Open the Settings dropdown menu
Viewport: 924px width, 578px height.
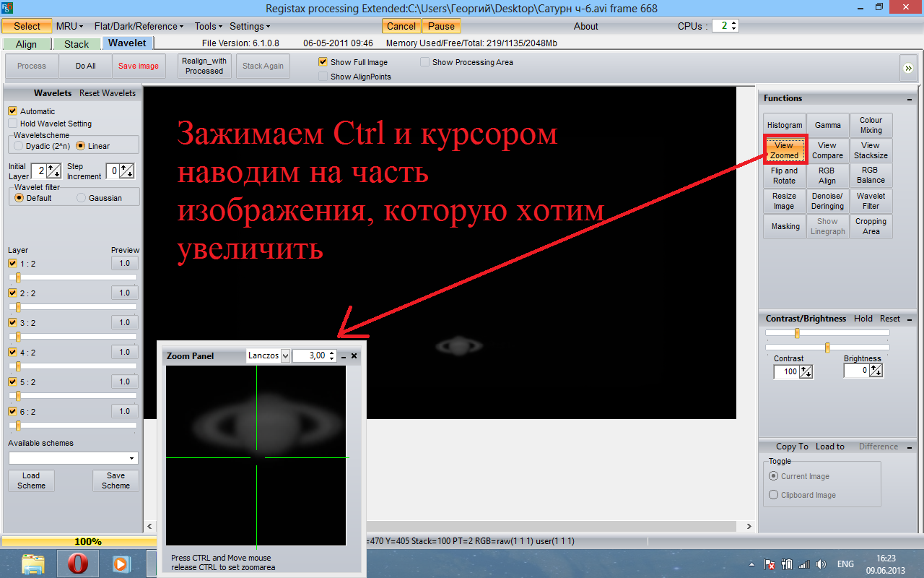point(250,26)
